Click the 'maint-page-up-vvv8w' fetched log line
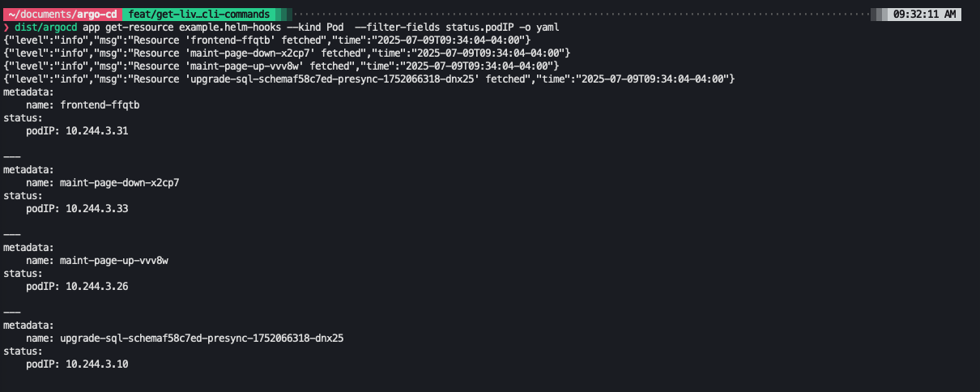 [x=281, y=66]
